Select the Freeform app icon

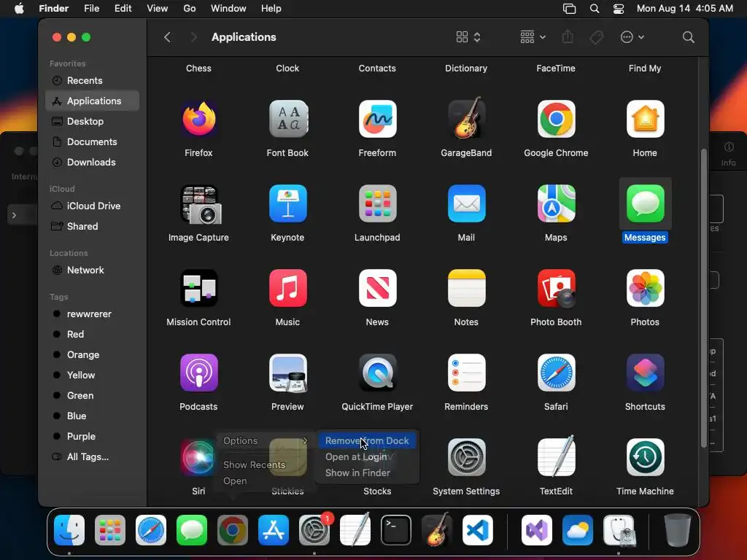377,119
